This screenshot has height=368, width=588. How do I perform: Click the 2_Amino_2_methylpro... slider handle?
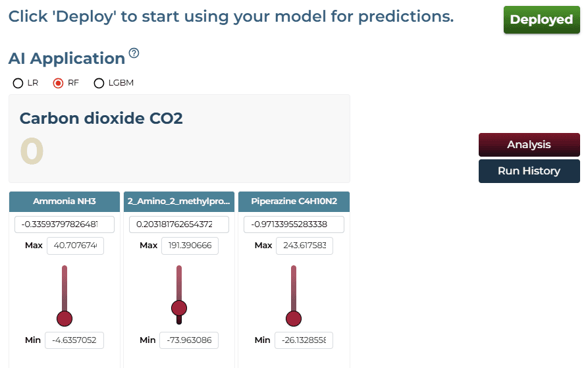pyautogui.click(x=179, y=308)
